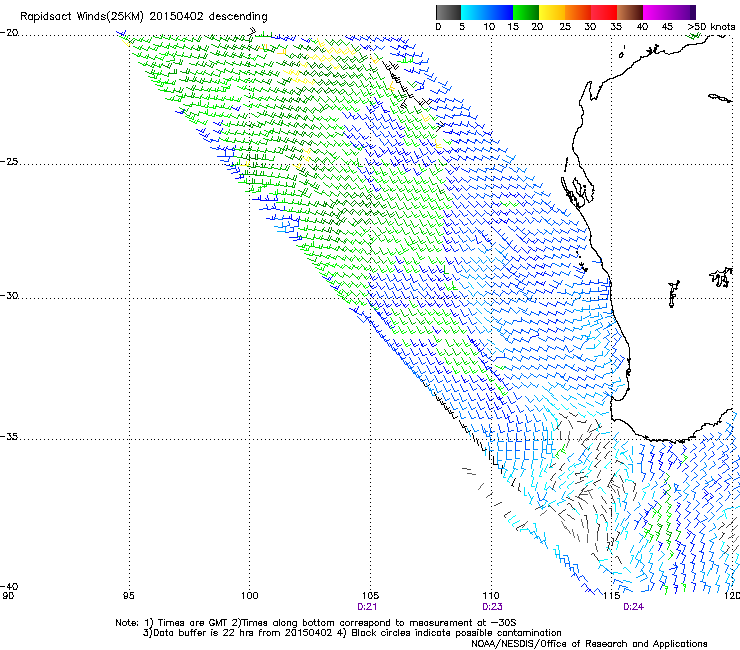Click the latitude label '-20'
Screen dimensions: 740x650
click(9, 33)
